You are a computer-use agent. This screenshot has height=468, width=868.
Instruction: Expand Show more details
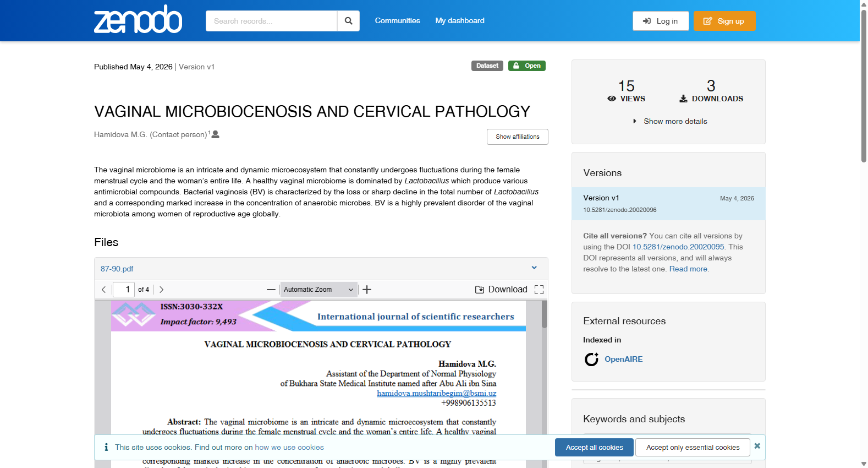pyautogui.click(x=670, y=121)
